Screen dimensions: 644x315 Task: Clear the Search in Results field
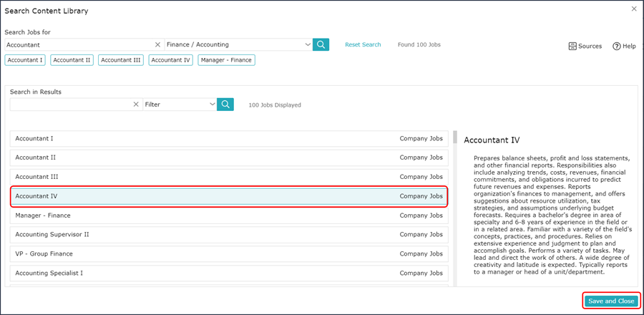(136, 105)
